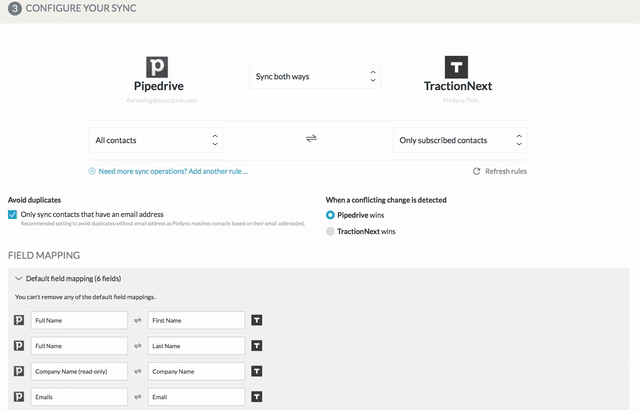This screenshot has height=410, width=640.
Task: Click direction arrows in Emails mapping row
Action: click(138, 397)
